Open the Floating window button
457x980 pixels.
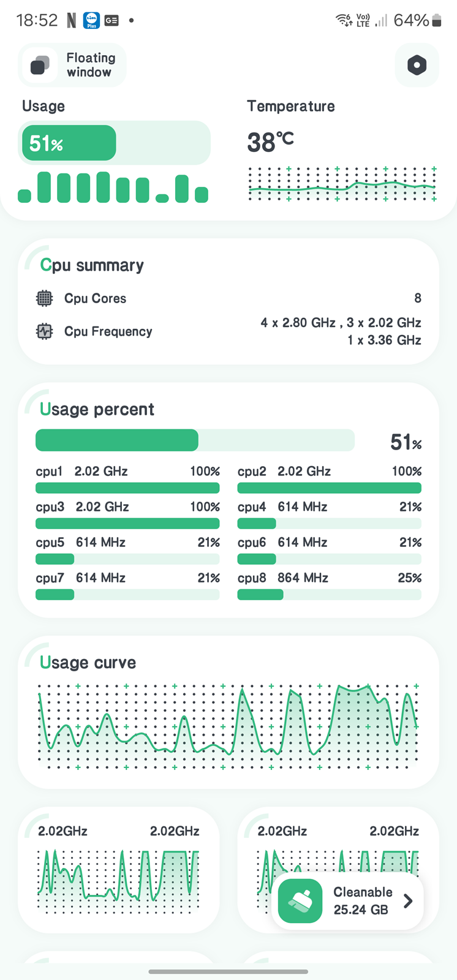point(73,65)
